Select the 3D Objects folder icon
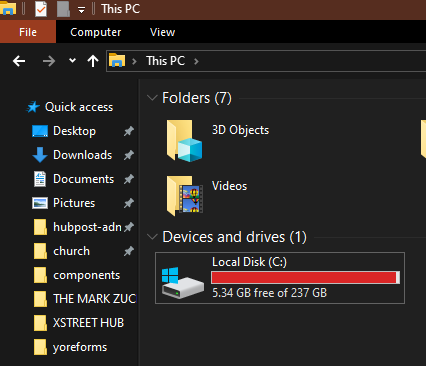The width and height of the screenshot is (426, 366). pyautogui.click(x=184, y=141)
